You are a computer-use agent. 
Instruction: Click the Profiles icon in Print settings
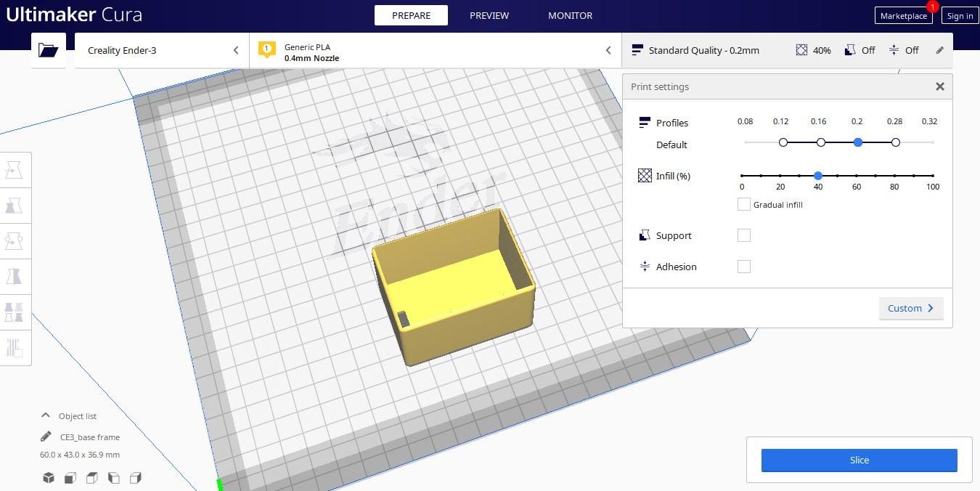coord(645,123)
